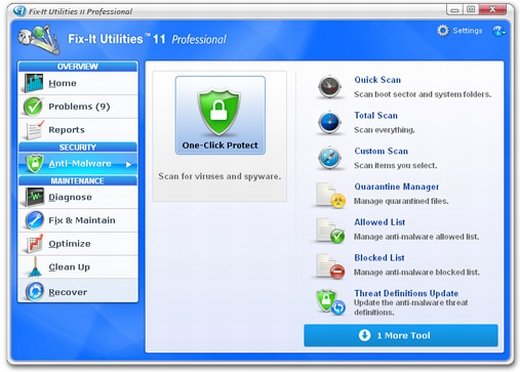The height and width of the screenshot is (372, 520).
Task: Select the Diagnose maintenance item
Action: pos(78,197)
